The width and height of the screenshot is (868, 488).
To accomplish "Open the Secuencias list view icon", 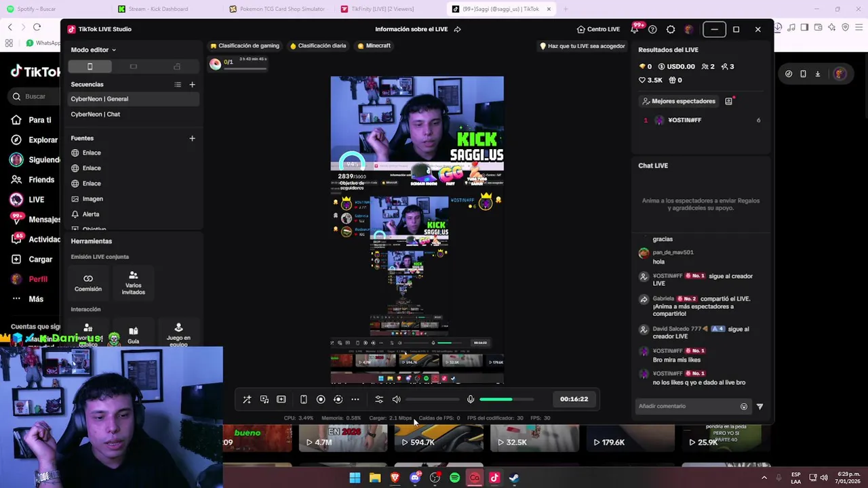I will coord(178,85).
